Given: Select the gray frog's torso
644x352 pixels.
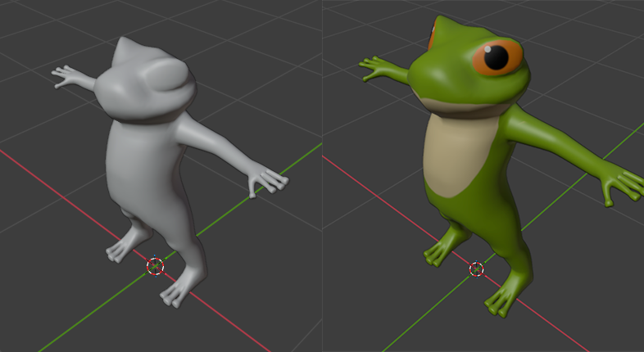Looking at the screenshot, I should (143, 164).
